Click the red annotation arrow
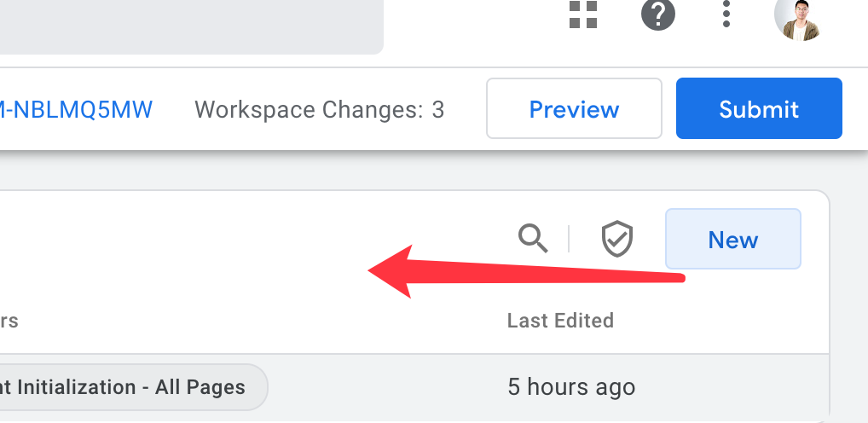 (x=526, y=272)
